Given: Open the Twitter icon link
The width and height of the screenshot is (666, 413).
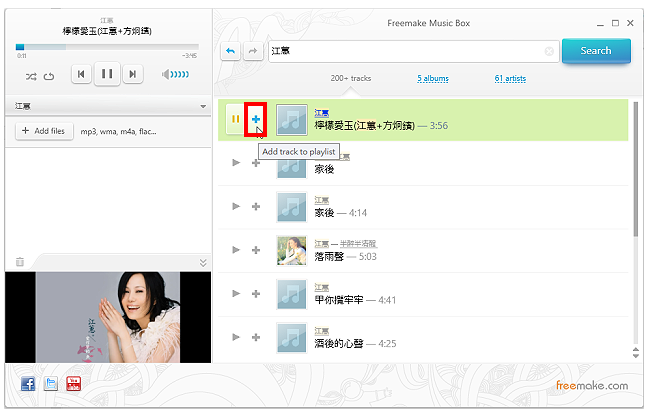Looking at the screenshot, I should pyautogui.click(x=51, y=384).
